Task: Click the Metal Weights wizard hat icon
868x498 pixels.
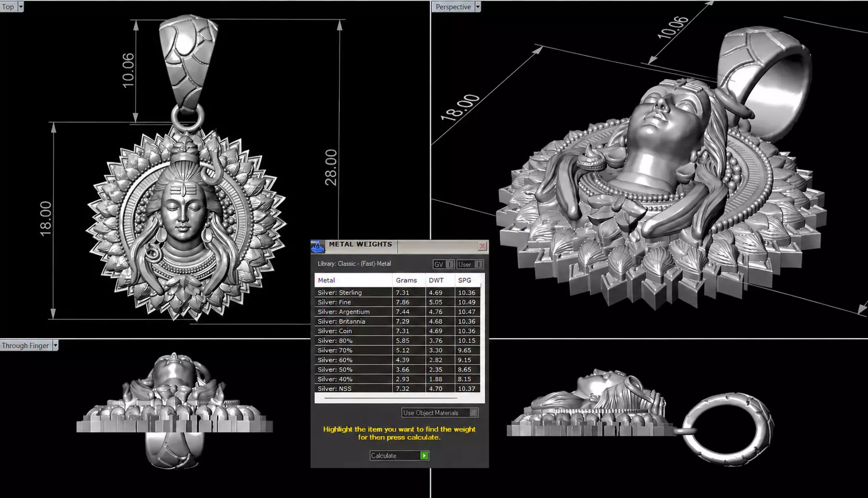Action: [318, 246]
